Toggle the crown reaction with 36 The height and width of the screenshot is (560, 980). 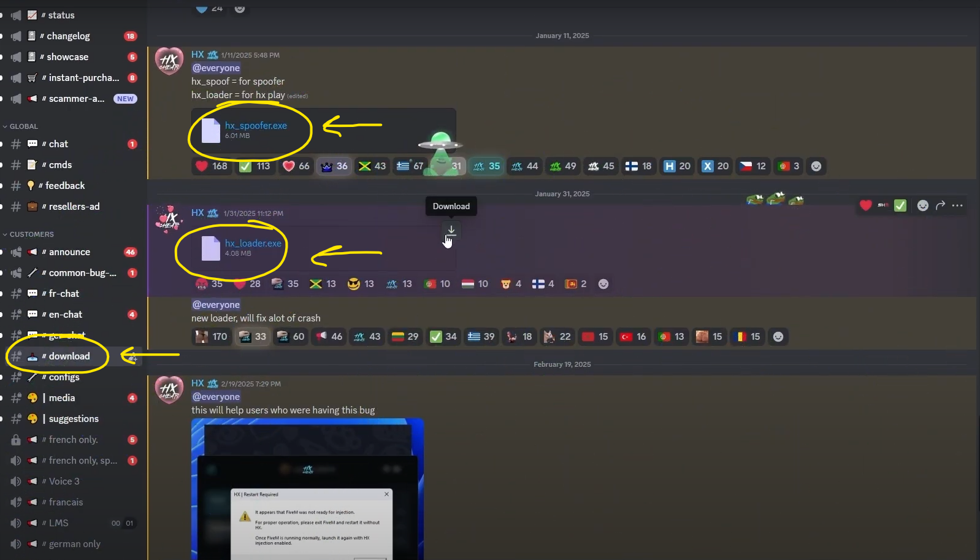[335, 166]
